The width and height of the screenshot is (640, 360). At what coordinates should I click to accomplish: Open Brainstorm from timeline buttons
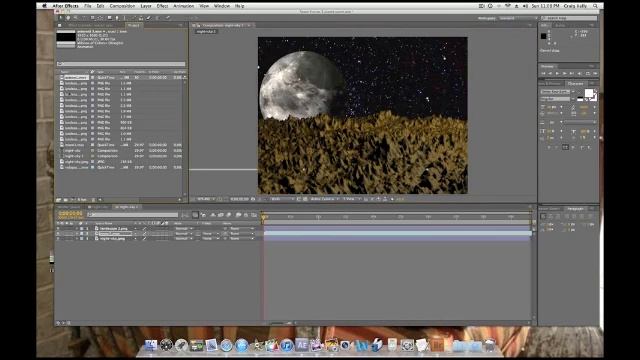pos(238,215)
